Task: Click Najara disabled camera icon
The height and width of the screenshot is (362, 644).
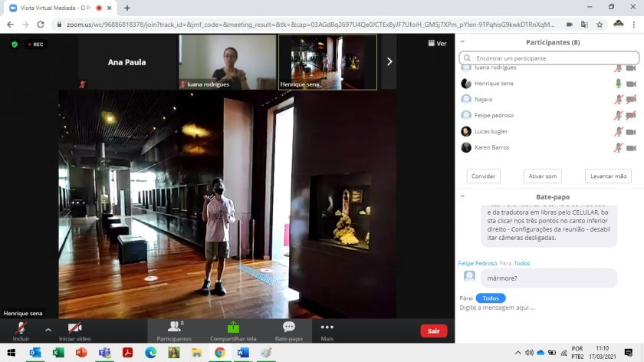Action: [x=631, y=100]
